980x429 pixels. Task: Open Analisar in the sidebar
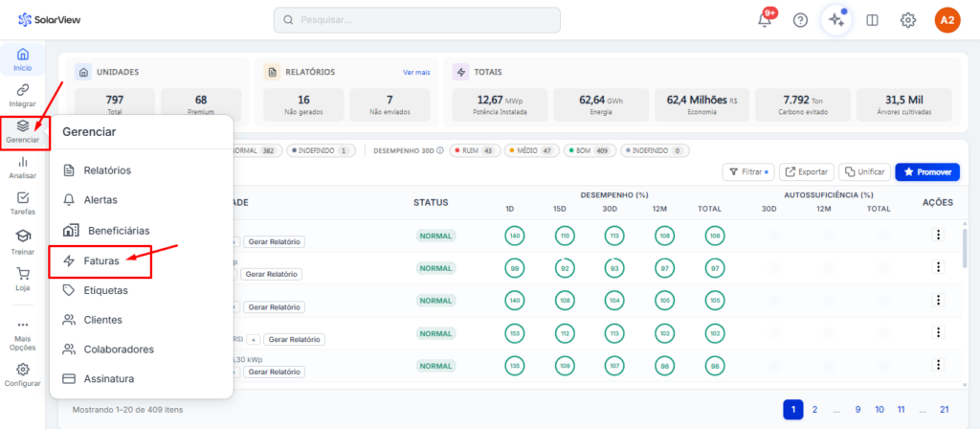tap(22, 168)
